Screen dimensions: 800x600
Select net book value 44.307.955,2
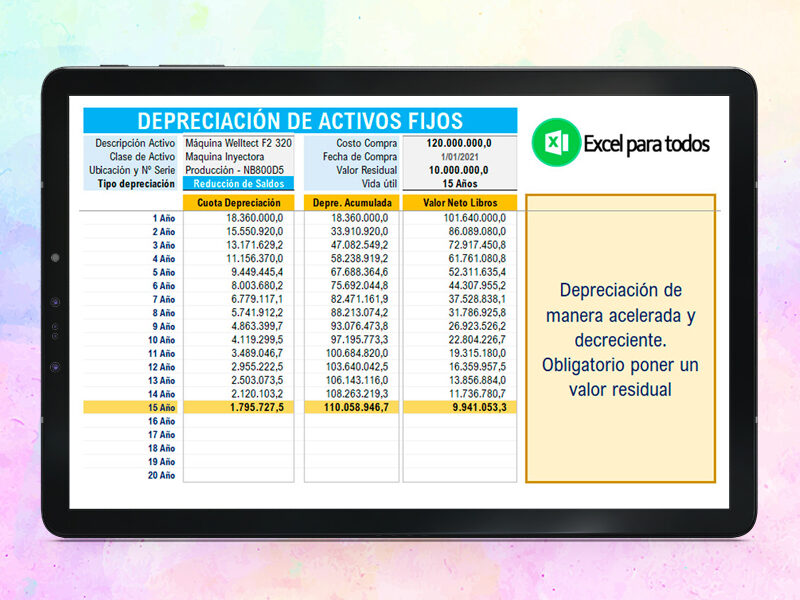[477, 286]
